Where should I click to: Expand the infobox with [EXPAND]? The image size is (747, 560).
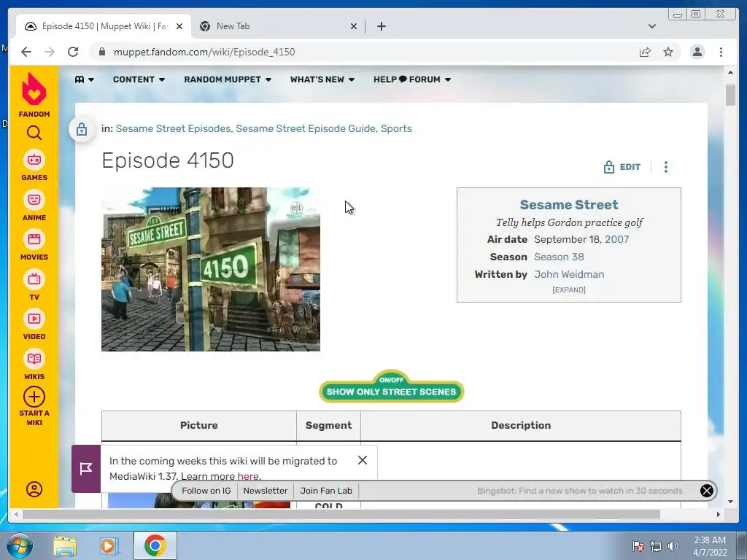(x=569, y=289)
